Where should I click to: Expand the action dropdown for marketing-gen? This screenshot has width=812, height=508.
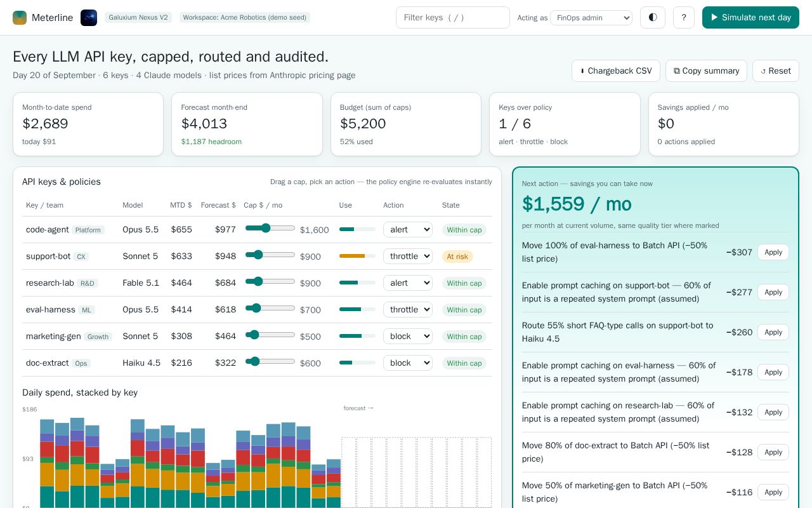tap(408, 336)
